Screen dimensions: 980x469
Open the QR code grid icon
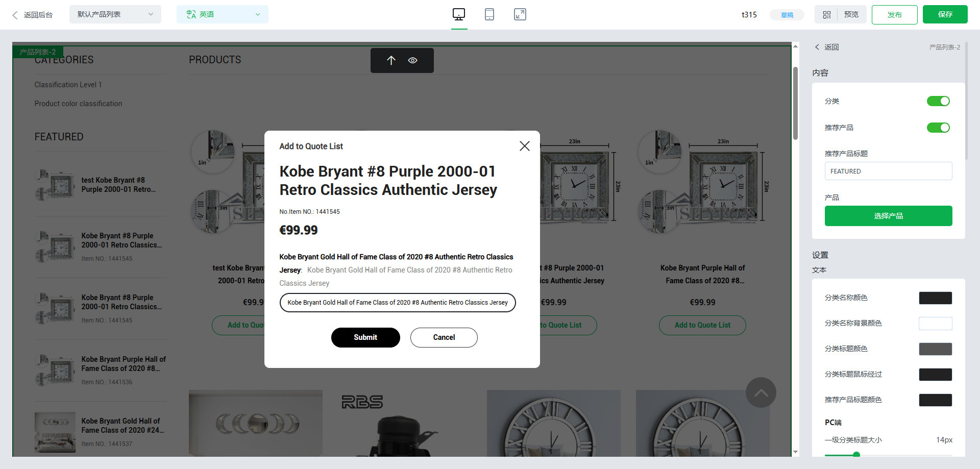click(827, 15)
